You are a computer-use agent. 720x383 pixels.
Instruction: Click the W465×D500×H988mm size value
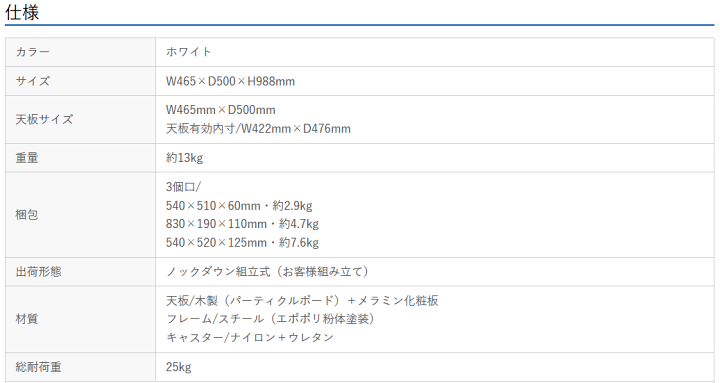click(231, 81)
